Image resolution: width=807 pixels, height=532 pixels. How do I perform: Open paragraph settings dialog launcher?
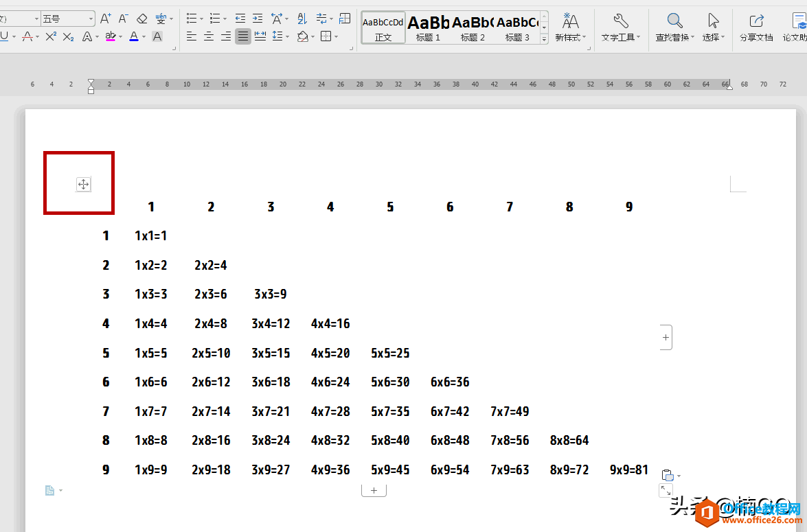[x=352, y=49]
